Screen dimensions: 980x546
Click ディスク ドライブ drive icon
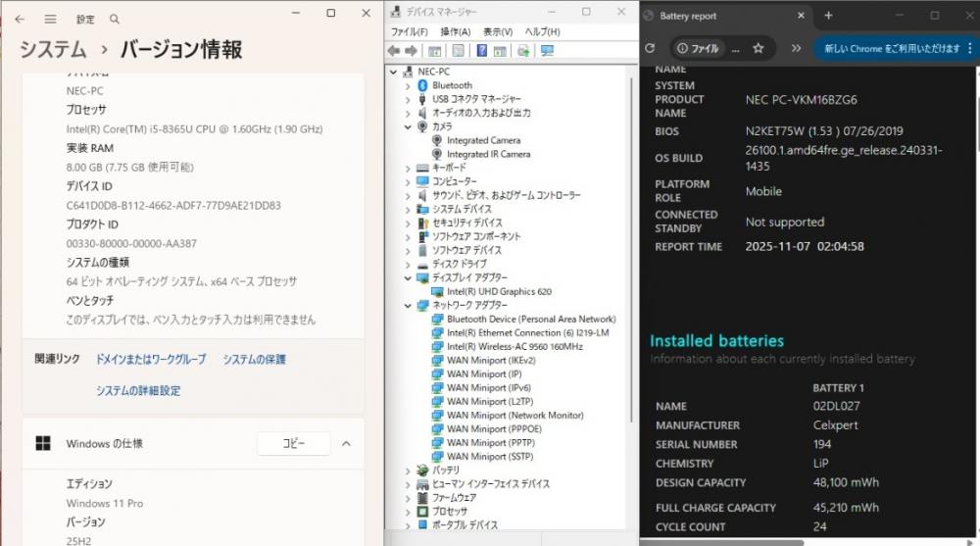point(422,265)
